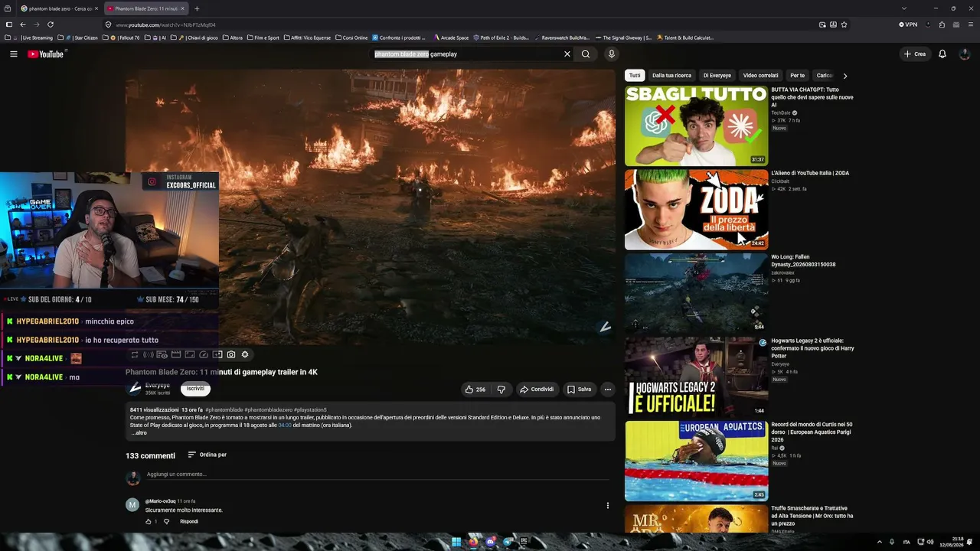Open the taskbar volume control

click(x=930, y=542)
